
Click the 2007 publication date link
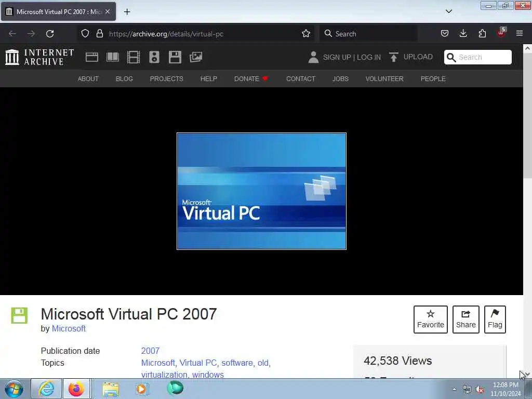[150, 351]
